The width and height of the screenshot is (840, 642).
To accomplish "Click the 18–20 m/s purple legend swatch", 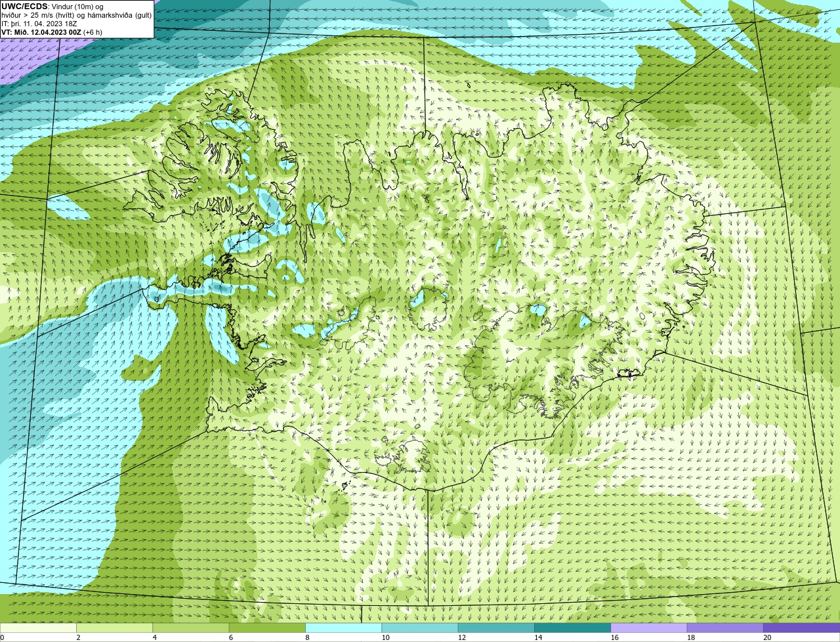I will [725, 628].
